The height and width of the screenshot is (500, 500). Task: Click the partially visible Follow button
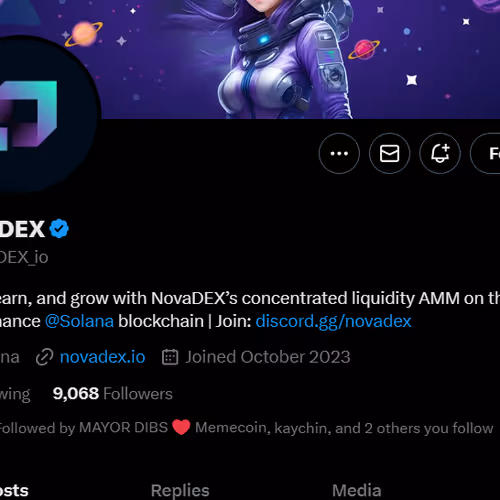(485, 153)
